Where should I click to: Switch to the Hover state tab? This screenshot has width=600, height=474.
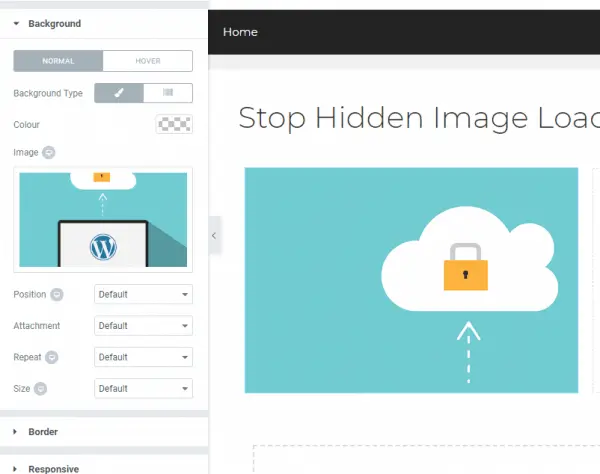148,61
